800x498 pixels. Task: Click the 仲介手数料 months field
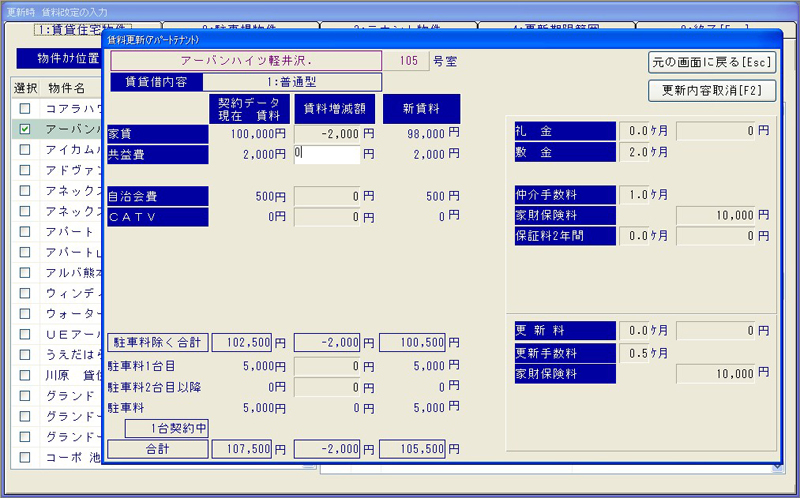coord(634,194)
